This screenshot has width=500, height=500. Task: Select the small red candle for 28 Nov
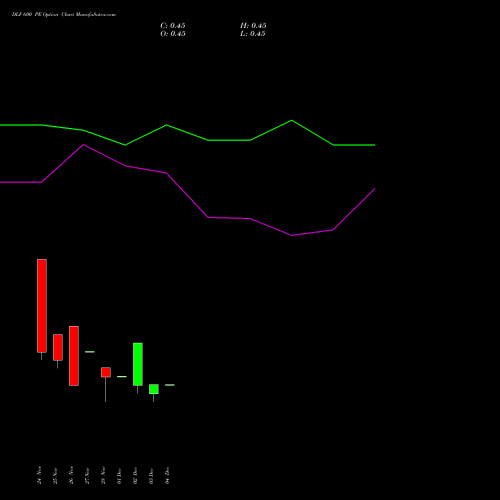click(106, 372)
